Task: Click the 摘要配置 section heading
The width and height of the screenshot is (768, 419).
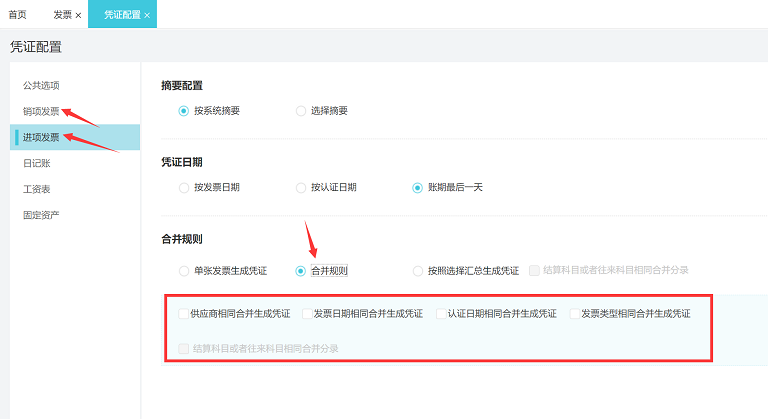Action: (x=182, y=86)
